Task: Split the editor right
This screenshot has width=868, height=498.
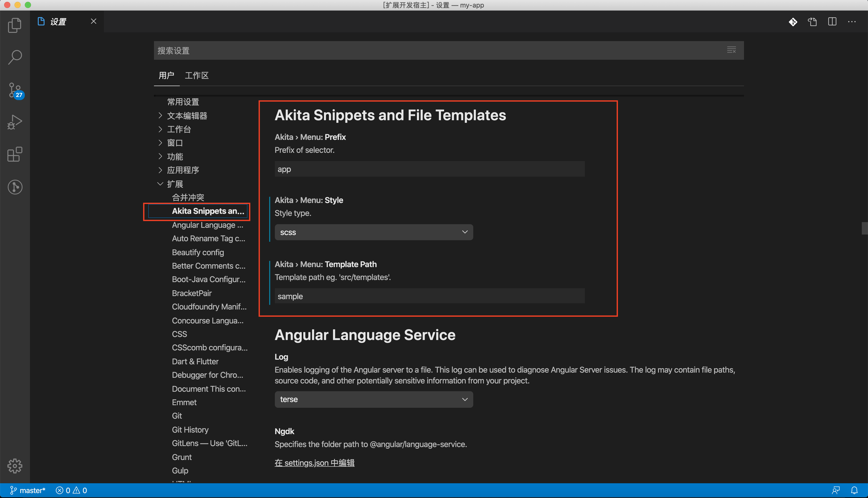Action: click(832, 22)
